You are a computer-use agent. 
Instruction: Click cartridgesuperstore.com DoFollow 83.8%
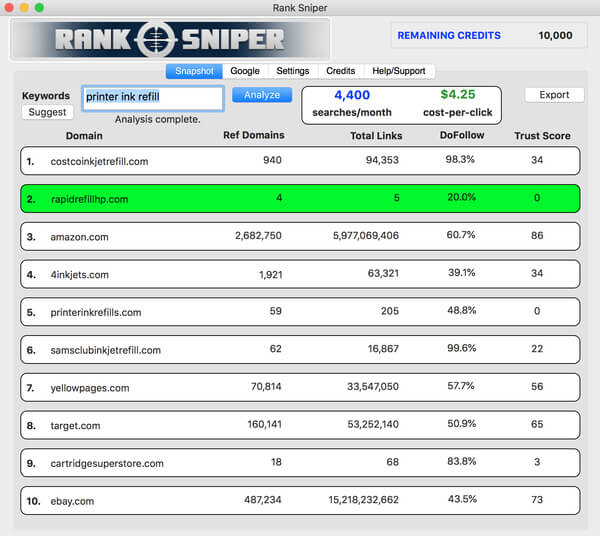pos(461,461)
